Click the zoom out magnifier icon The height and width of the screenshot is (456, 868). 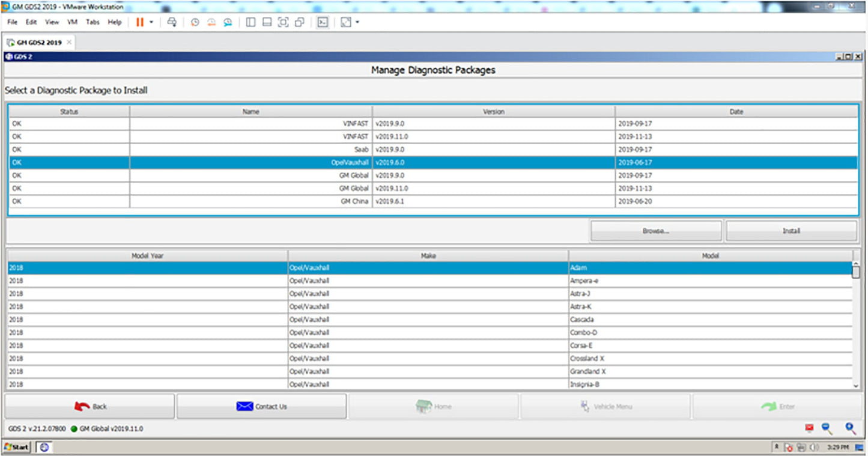pyautogui.click(x=827, y=428)
